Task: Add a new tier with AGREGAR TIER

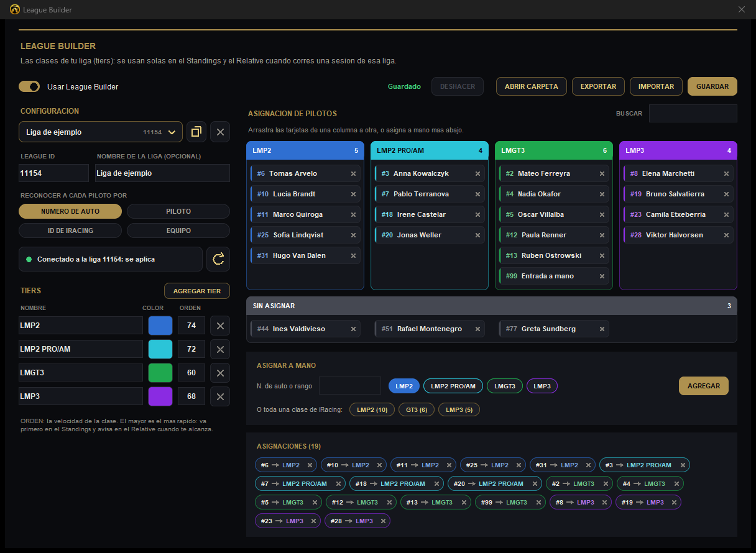Action: [x=197, y=291]
